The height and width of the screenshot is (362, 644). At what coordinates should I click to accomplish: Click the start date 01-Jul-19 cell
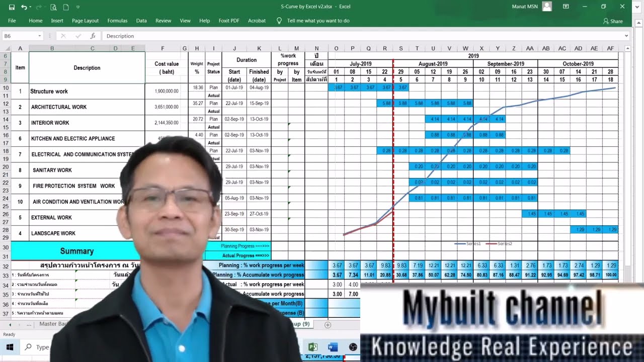point(234,87)
